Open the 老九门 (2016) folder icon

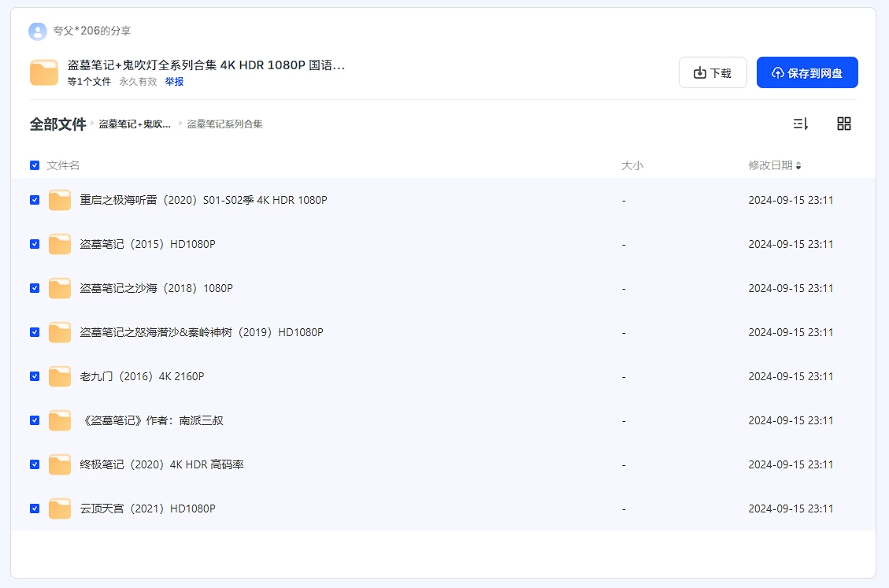pyautogui.click(x=60, y=377)
